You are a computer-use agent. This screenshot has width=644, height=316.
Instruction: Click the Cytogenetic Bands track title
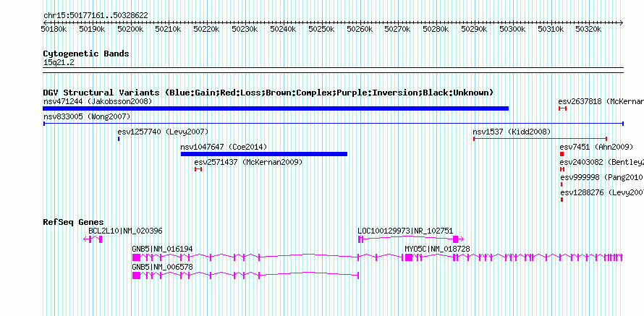(86, 54)
